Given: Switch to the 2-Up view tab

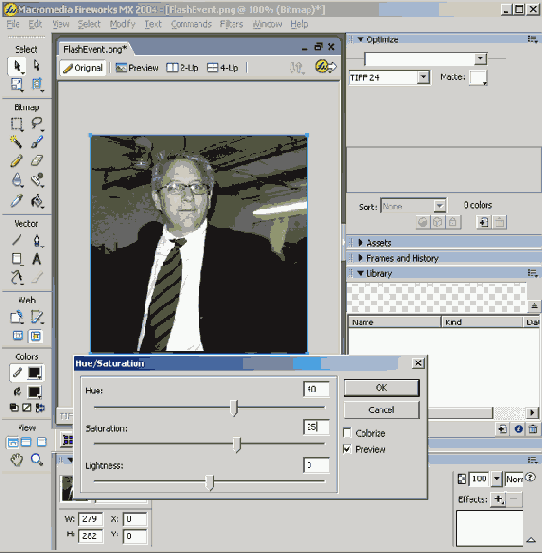Looking at the screenshot, I should pos(182,67).
